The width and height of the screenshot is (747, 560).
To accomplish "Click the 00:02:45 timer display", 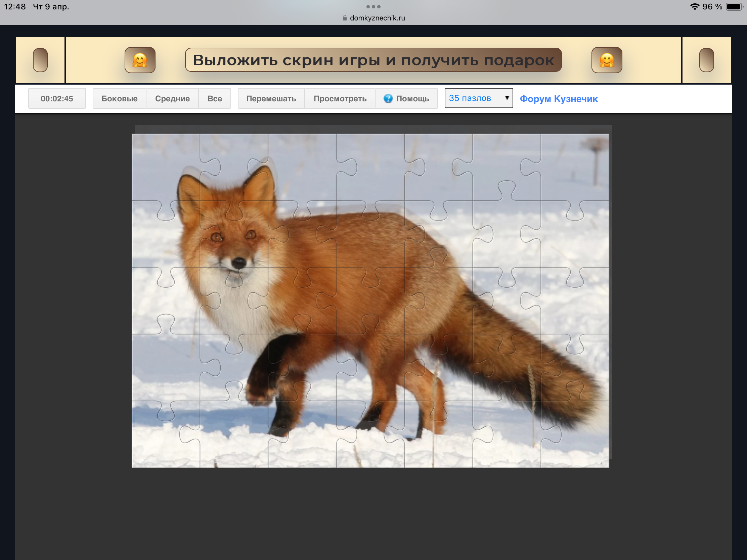I will (57, 99).
